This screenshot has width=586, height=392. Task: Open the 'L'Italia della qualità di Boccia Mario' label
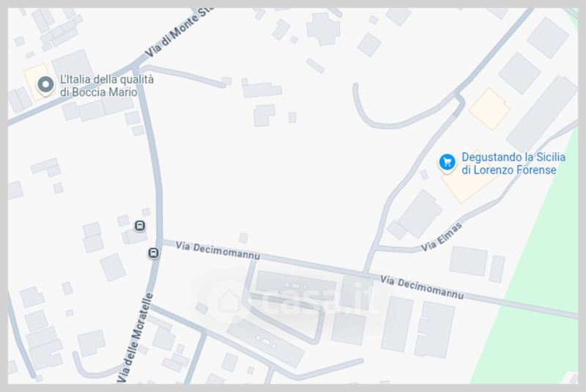click(x=107, y=86)
